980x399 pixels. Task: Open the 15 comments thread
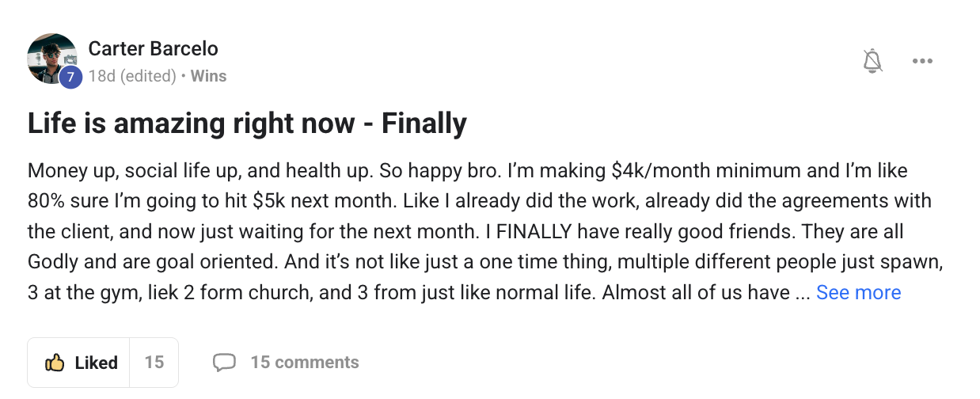pos(304,363)
